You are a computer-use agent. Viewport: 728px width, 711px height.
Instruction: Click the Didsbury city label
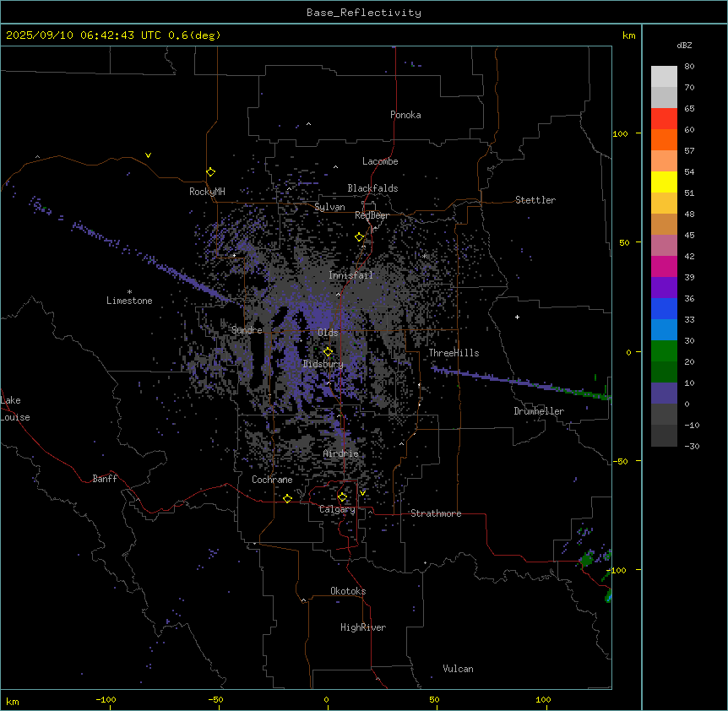(x=323, y=364)
